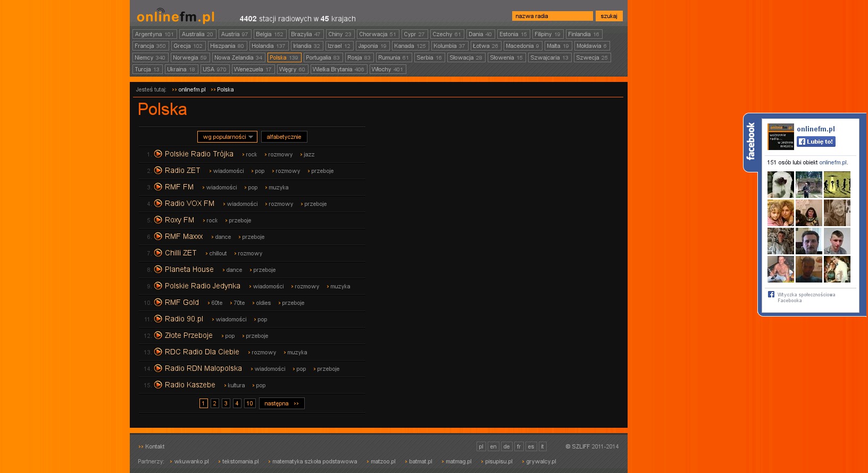Hit the play icon for Złote Przeboje
The height and width of the screenshot is (473, 868).
coord(158,335)
